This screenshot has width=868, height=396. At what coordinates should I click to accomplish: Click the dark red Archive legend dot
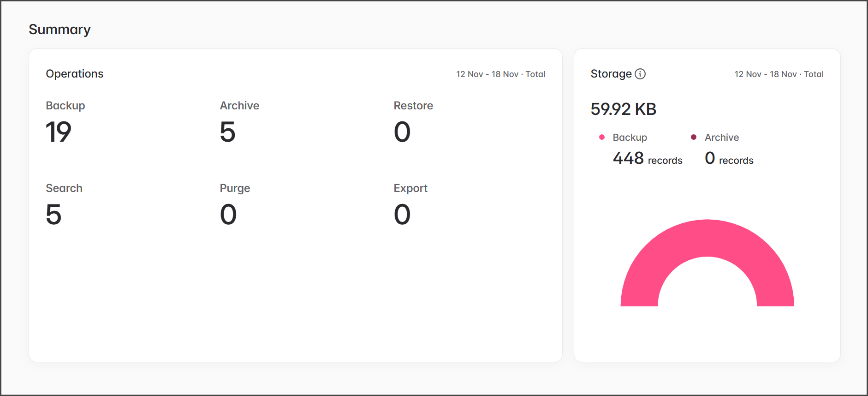click(694, 137)
